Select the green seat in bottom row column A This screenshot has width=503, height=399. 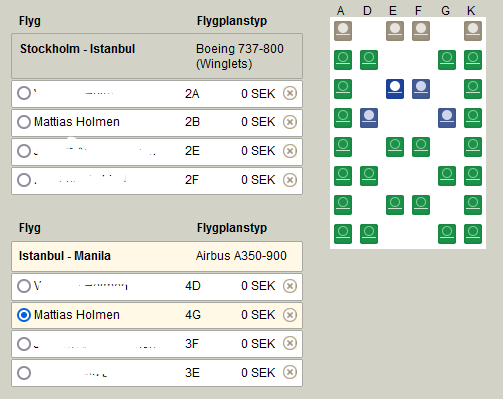[343, 234]
